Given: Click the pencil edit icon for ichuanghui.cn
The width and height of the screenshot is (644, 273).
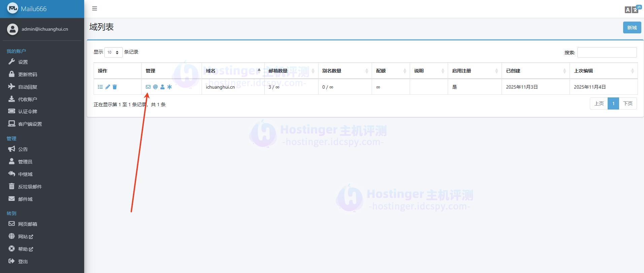Looking at the screenshot, I should (x=107, y=87).
